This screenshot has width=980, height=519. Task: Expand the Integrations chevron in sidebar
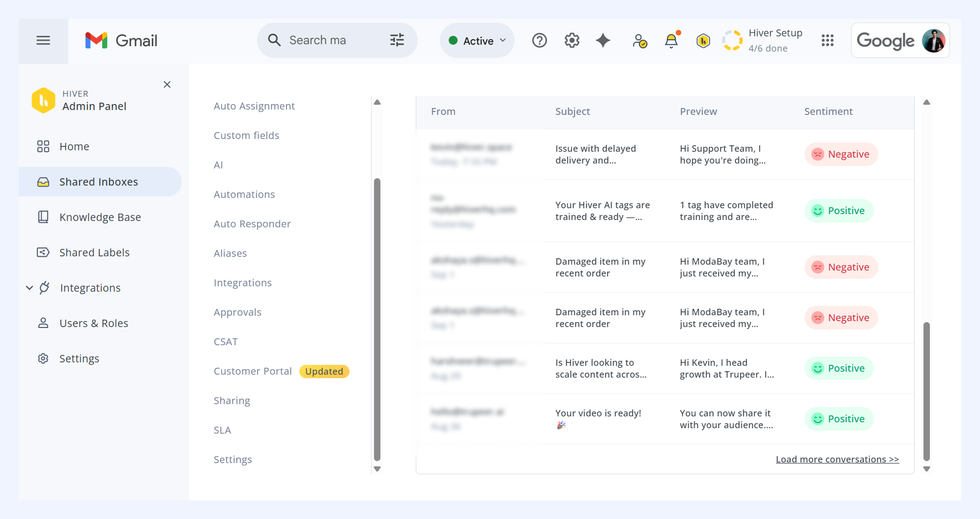29,288
